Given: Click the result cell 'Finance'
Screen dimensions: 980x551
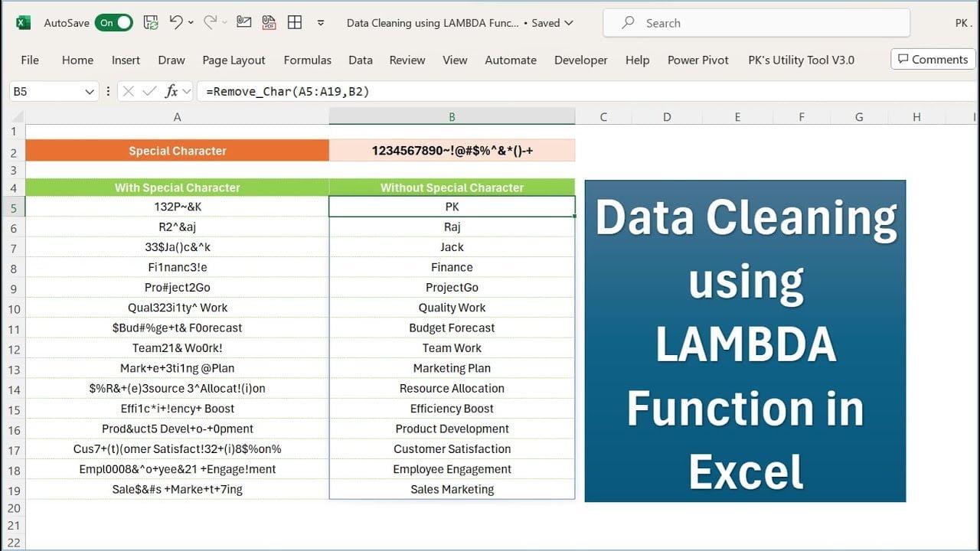Looking at the screenshot, I should pyautogui.click(x=452, y=267).
